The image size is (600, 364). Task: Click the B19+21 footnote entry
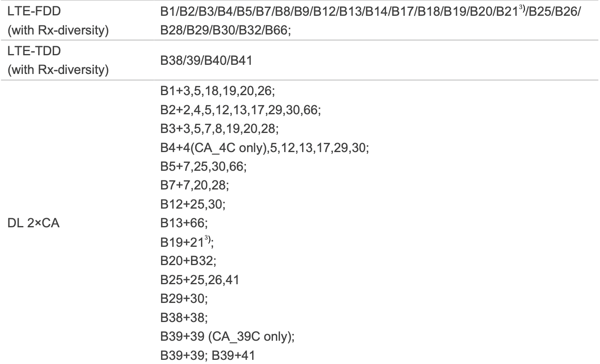click(x=187, y=241)
